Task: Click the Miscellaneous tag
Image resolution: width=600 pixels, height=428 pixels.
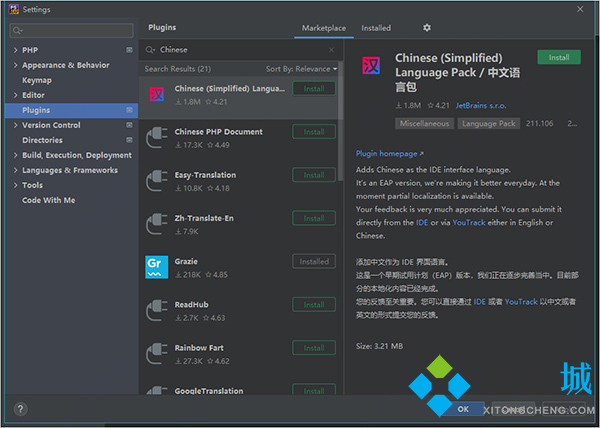Action: (424, 124)
